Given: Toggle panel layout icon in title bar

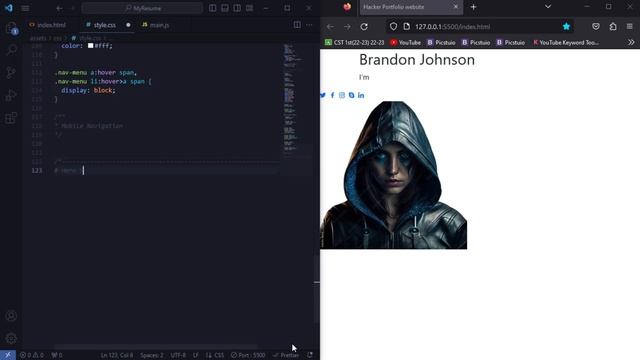Looking at the screenshot, I should click(x=225, y=8).
